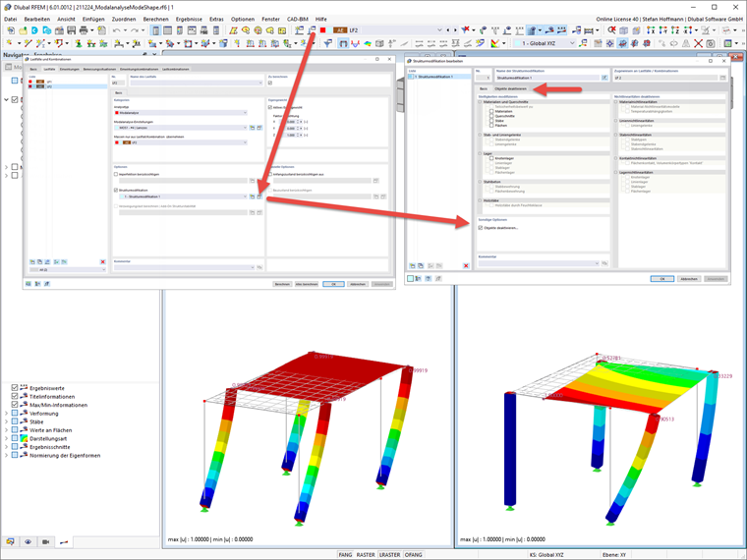Click the redo arrow in the toolbar
The height and width of the screenshot is (560, 747).
pyautogui.click(x=135, y=30)
